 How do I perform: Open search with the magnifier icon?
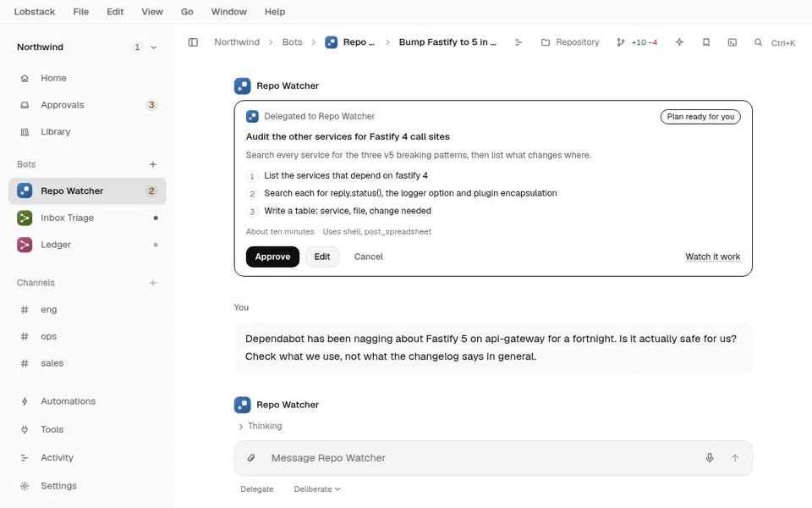point(758,42)
